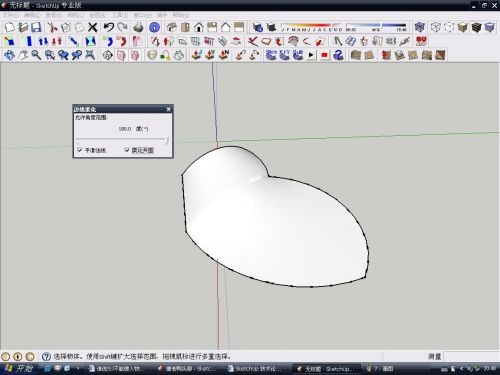Toggle shadows display cube icon
Viewport: 500px width, 375px height.
pyautogui.click(x=271, y=27)
